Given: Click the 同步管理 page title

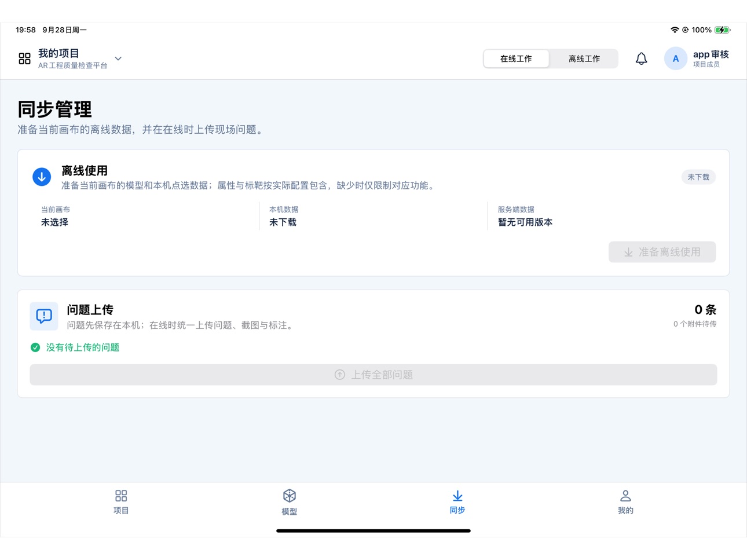Looking at the screenshot, I should click(54, 109).
